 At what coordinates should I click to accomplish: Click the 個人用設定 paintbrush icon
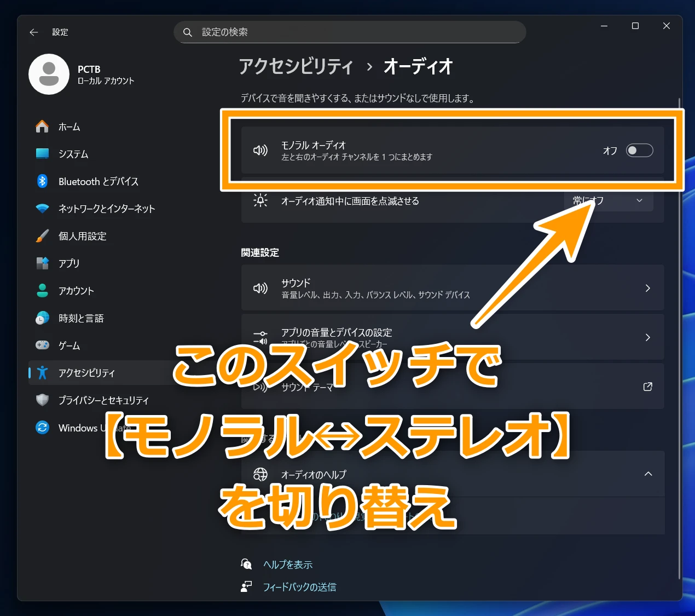pos(42,236)
